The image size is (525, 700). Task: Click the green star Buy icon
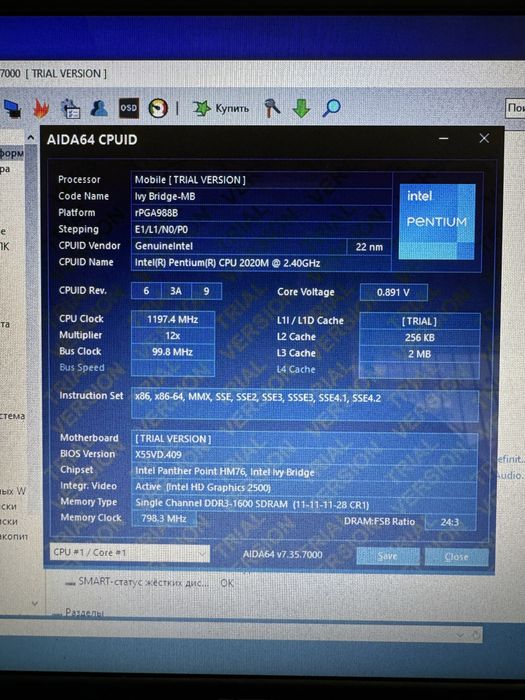point(201,108)
